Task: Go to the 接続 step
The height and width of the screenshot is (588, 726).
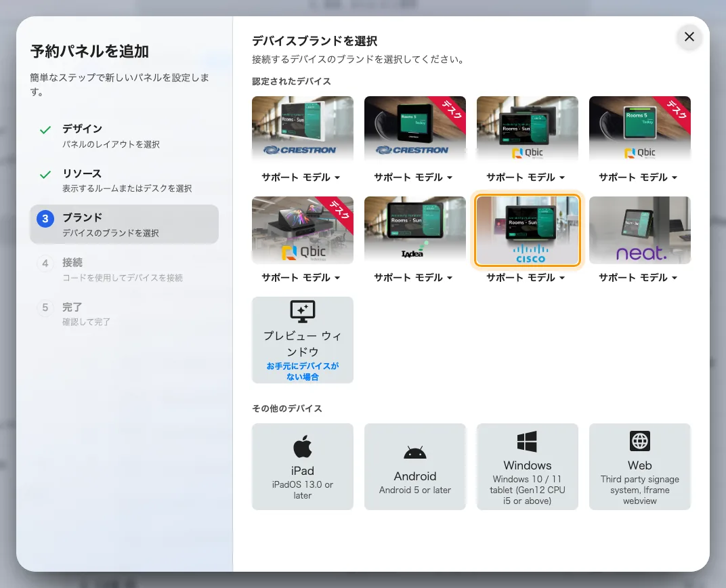Action: (124, 269)
